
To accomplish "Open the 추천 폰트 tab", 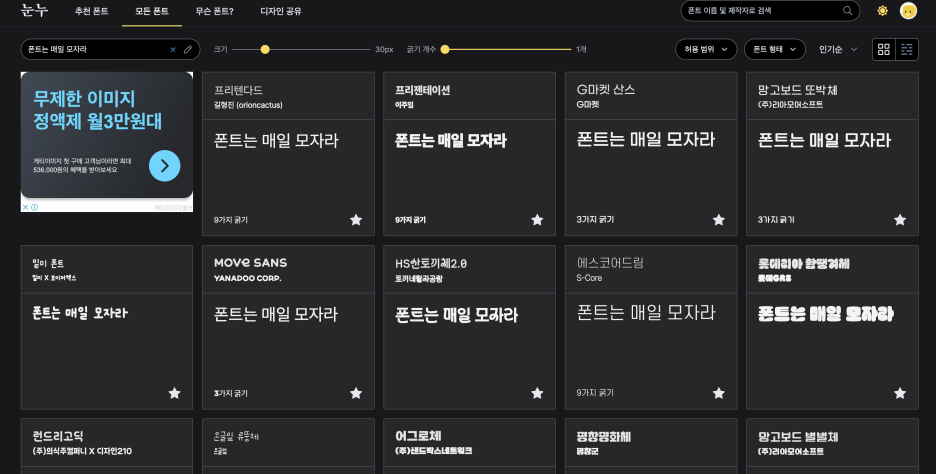I will click(91, 11).
